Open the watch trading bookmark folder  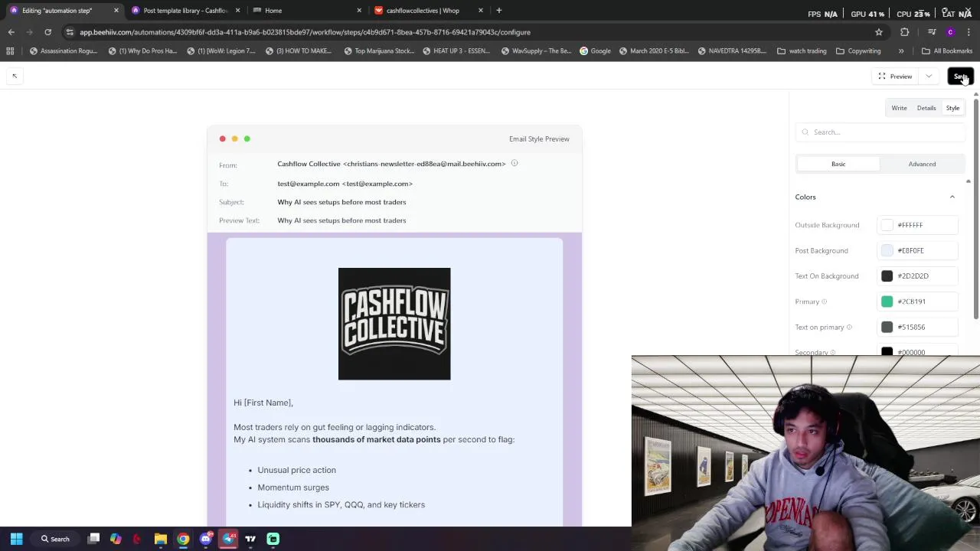pos(802,51)
